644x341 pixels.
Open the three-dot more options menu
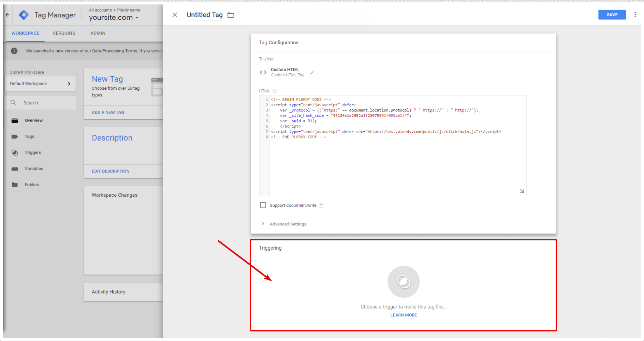click(635, 15)
